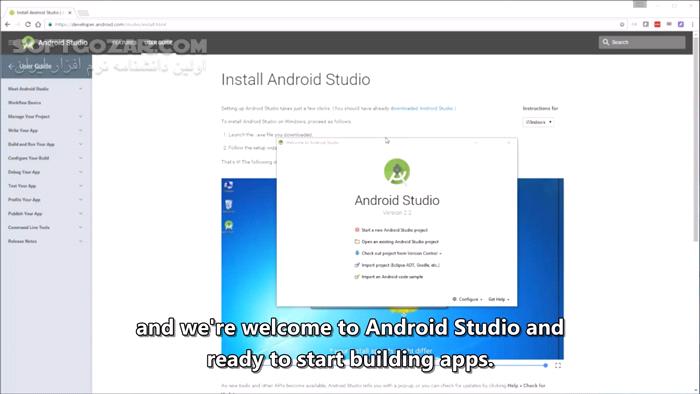The image size is (700, 394).
Task: Open the browser three-dot menu
Action: tap(693, 24)
